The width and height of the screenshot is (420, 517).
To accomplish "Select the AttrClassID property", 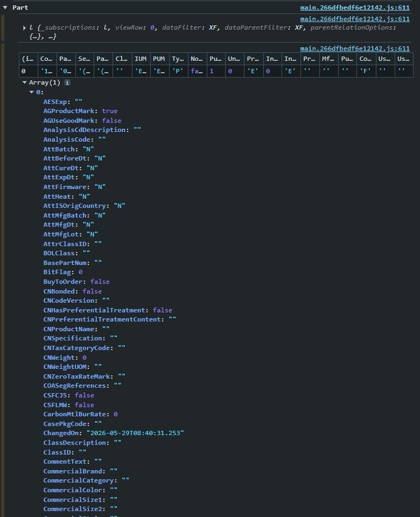I will [73, 244].
